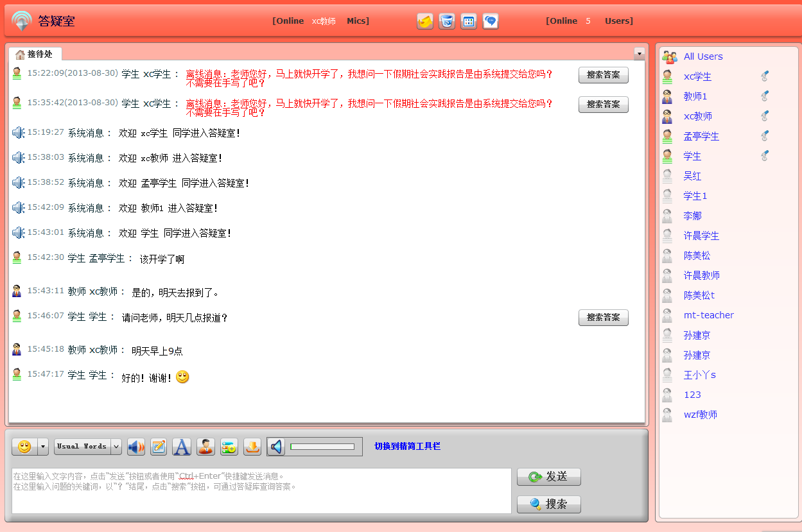Toggle mute with speaker beside volume bar
Image resolution: width=802 pixels, height=532 pixels.
pos(276,447)
